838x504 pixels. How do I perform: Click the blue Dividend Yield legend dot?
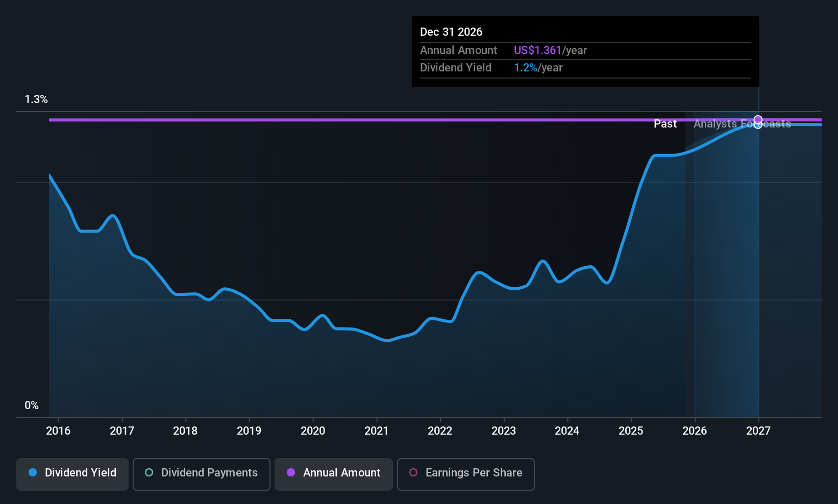(33, 473)
